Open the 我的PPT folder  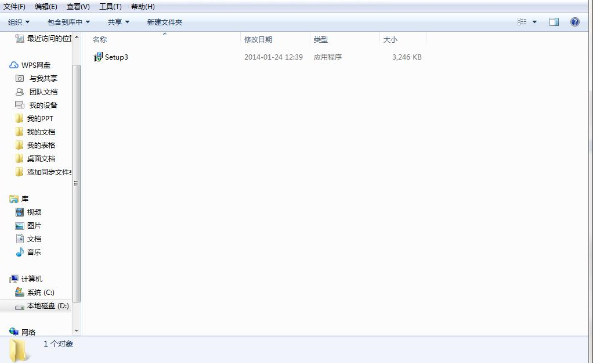tap(34, 119)
